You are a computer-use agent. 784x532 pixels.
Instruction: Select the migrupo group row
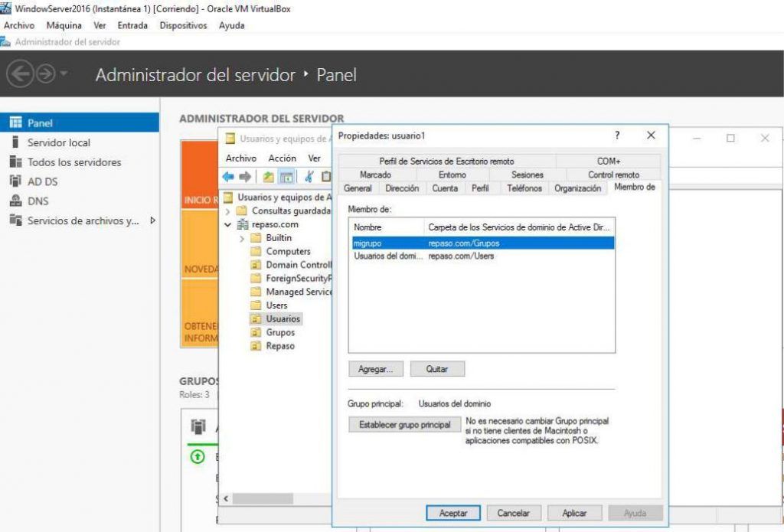click(483, 243)
